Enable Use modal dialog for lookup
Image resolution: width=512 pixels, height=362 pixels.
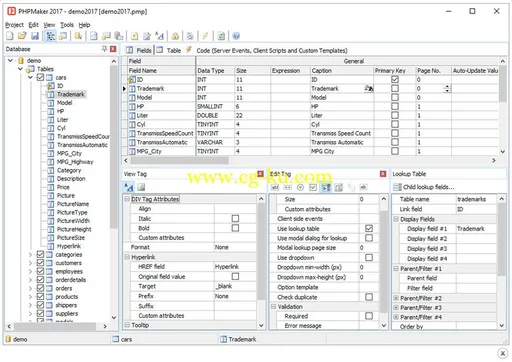point(369,238)
